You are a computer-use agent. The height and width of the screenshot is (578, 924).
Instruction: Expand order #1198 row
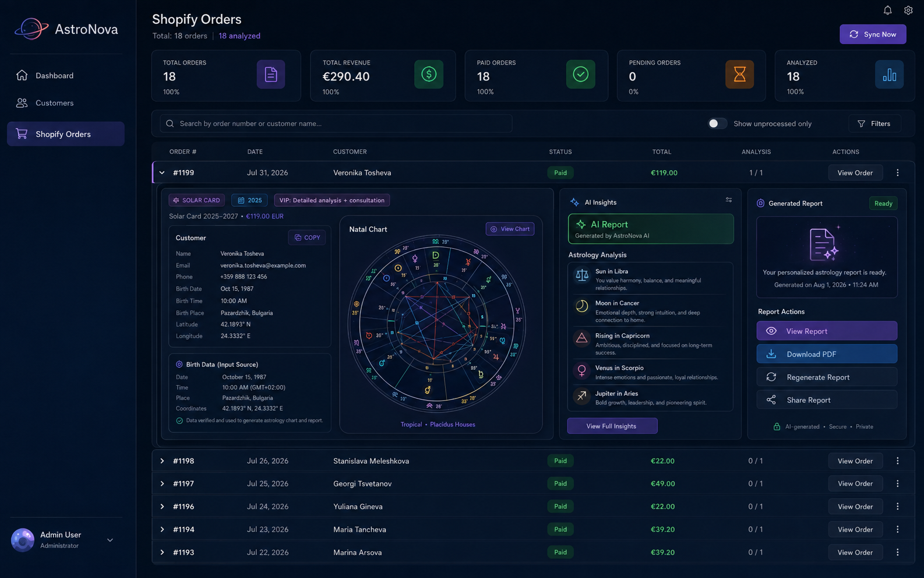[162, 461]
